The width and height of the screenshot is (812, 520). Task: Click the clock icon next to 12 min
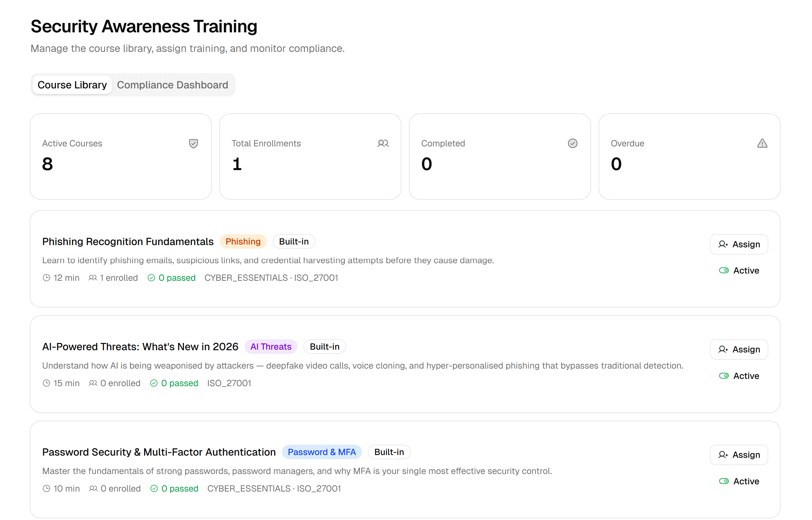(x=47, y=277)
